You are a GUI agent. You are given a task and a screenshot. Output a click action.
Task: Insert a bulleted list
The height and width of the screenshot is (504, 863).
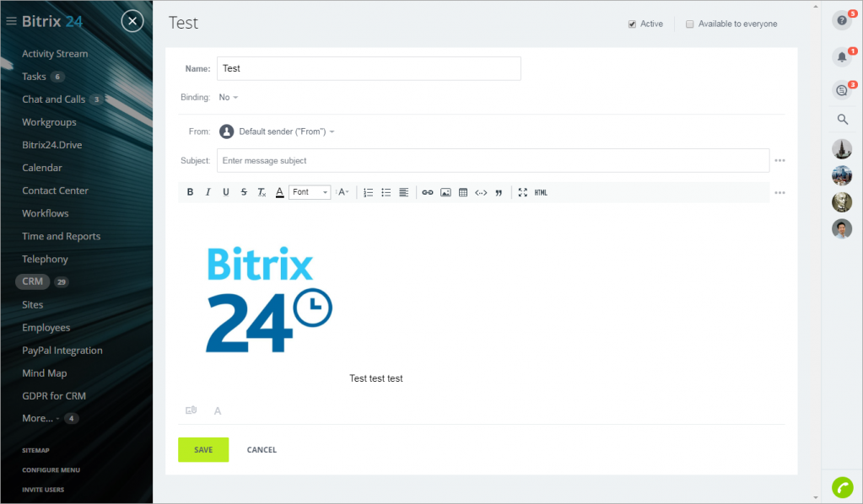click(386, 192)
